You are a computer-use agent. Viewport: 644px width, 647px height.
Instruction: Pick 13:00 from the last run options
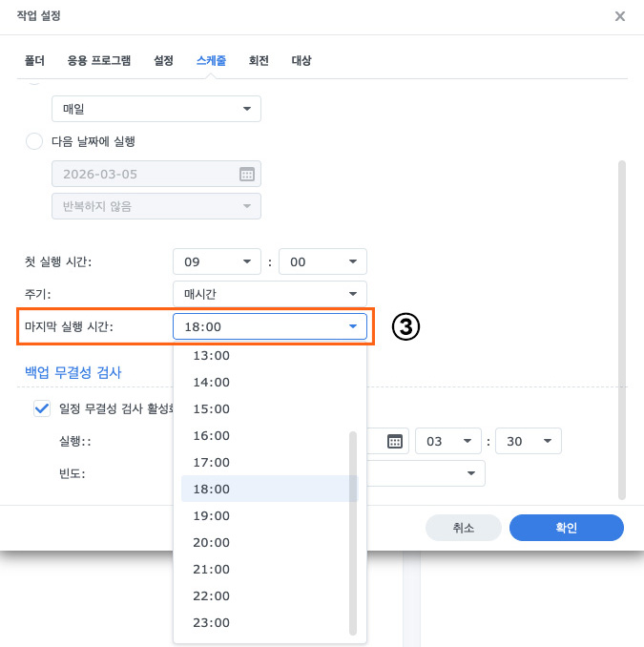[x=212, y=355]
